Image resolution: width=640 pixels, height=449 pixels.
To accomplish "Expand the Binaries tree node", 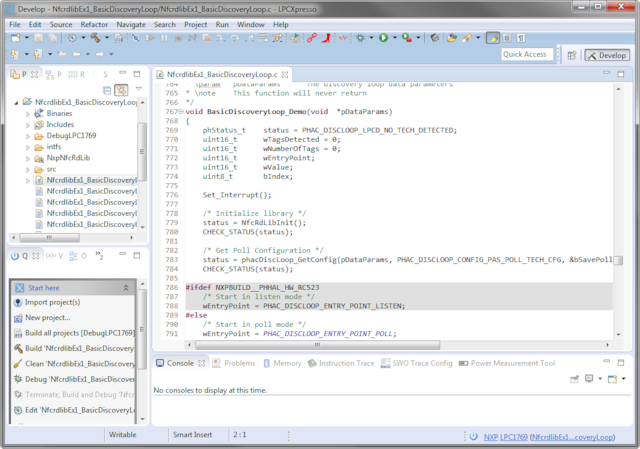I will 28,115.
